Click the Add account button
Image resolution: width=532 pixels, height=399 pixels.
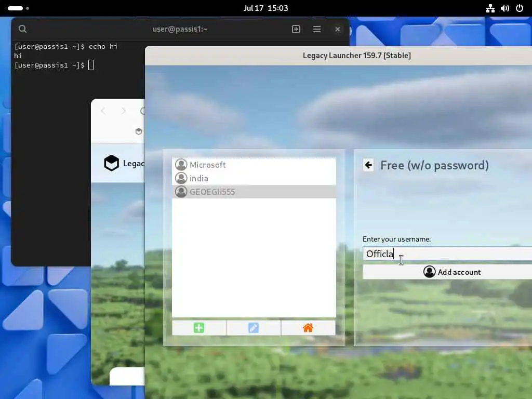[x=447, y=272]
